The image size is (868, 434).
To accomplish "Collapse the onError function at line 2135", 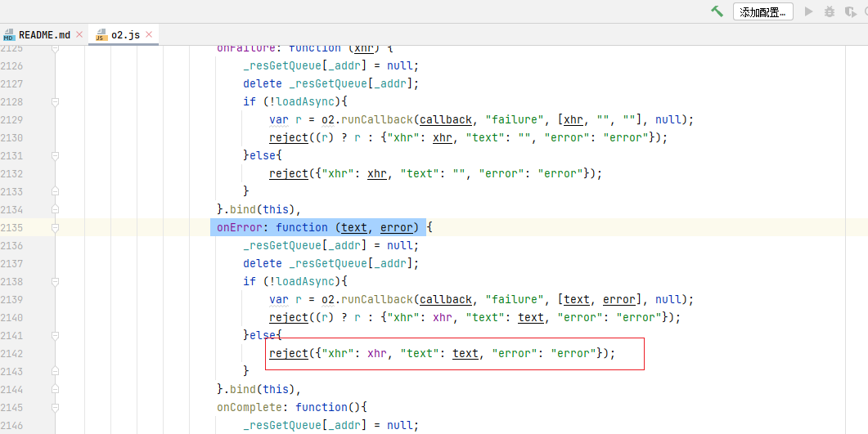I will [x=56, y=227].
